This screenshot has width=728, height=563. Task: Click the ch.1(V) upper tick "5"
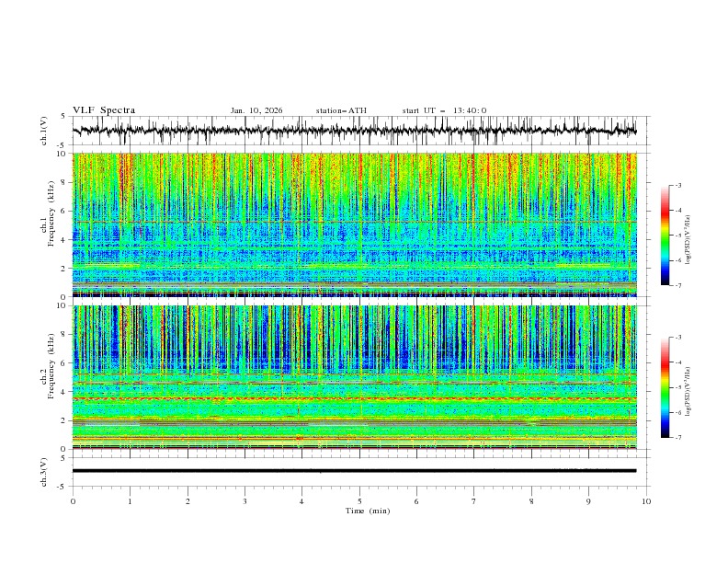pos(63,116)
